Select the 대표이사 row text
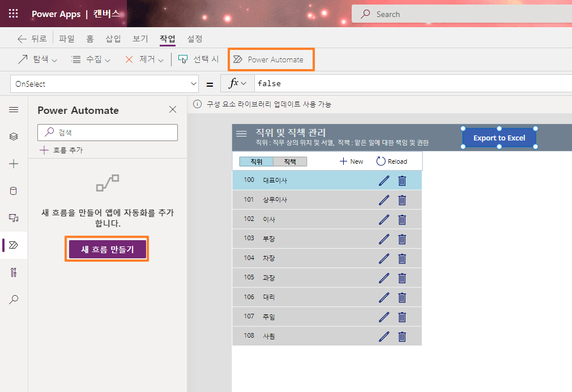 click(x=275, y=180)
